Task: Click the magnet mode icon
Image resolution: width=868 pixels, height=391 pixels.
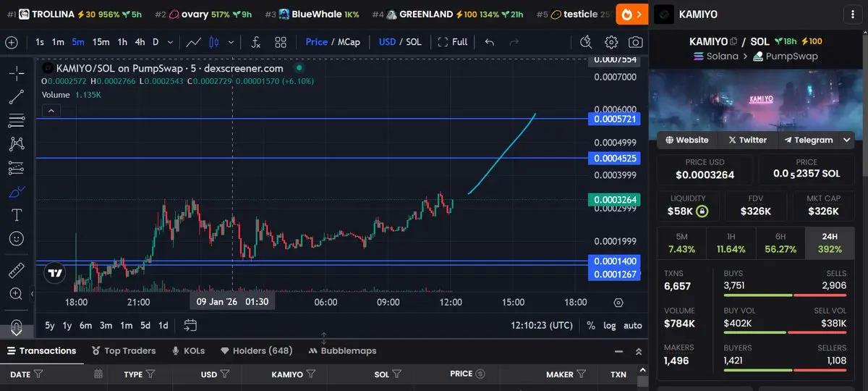Action: point(16,326)
